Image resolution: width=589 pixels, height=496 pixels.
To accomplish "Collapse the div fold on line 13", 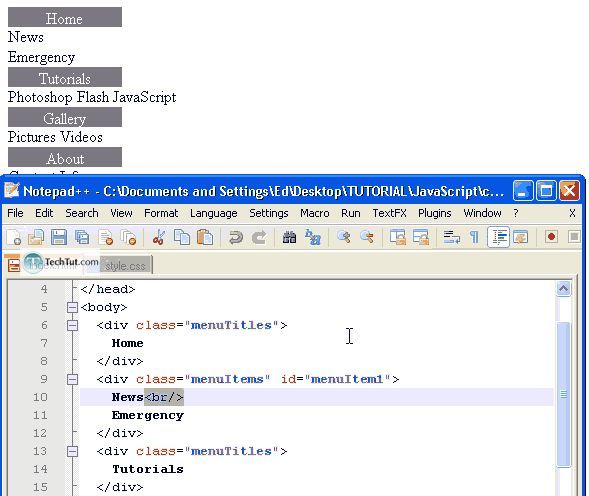I will 72,451.
